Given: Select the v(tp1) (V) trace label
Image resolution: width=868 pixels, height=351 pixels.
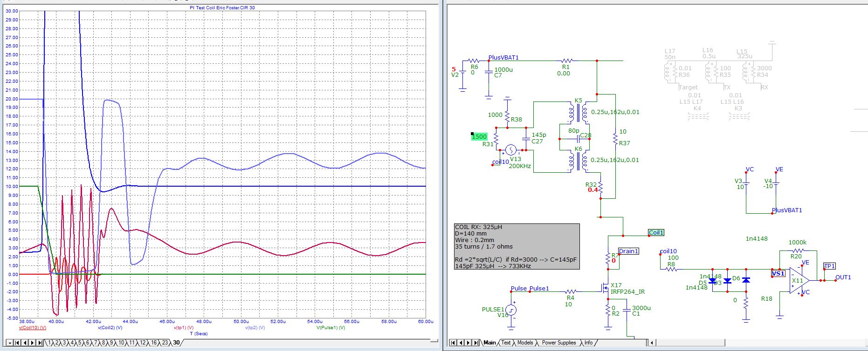Looking at the screenshot, I should pyautogui.click(x=183, y=328).
